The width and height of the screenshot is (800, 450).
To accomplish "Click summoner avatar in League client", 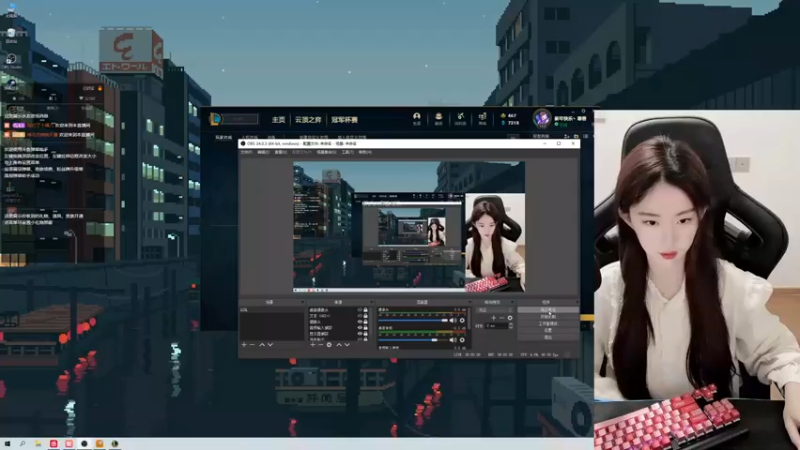I will 542,118.
